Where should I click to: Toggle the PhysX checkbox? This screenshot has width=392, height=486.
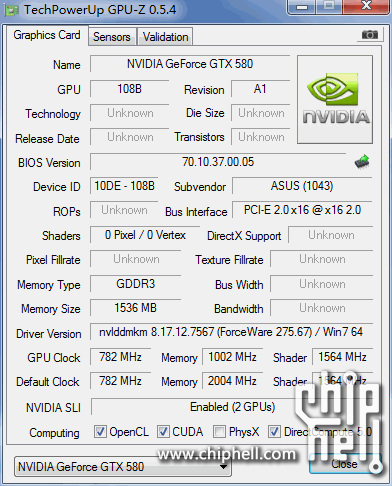[219, 431]
